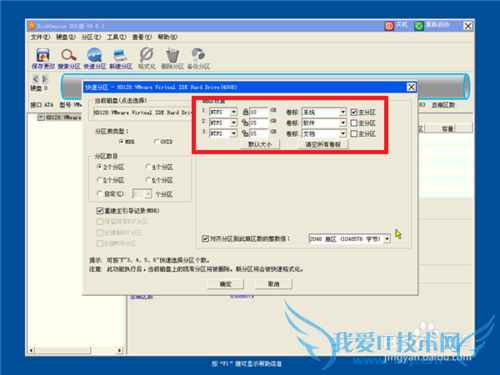500x375 pixels.
Task: Click the Format (格式化) toolbar icon
Action: pos(147,55)
